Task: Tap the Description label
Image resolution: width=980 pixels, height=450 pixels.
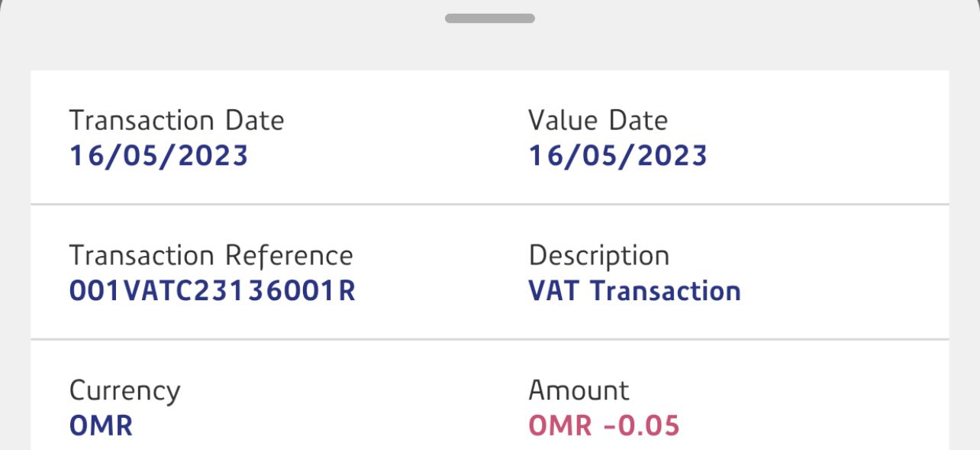Action: click(x=598, y=256)
